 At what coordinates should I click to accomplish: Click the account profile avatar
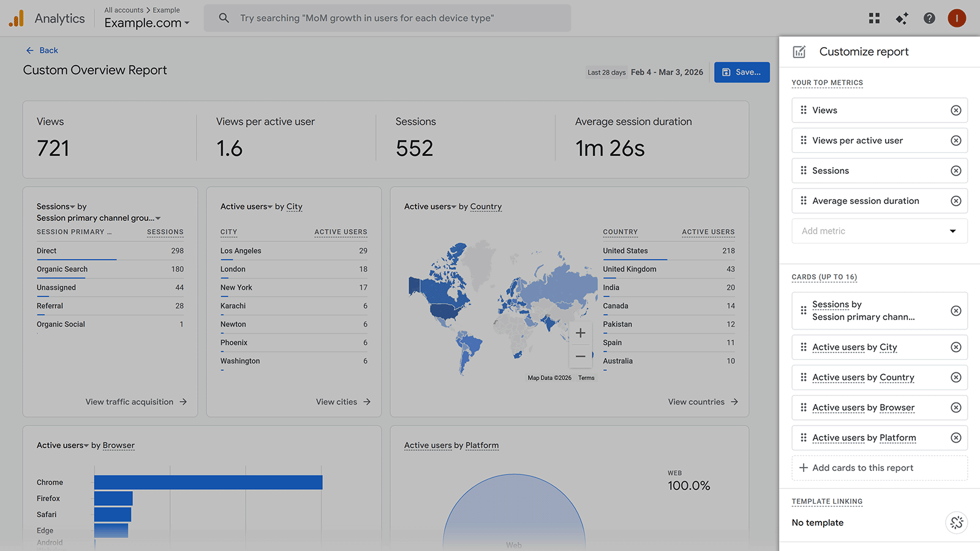point(957,18)
